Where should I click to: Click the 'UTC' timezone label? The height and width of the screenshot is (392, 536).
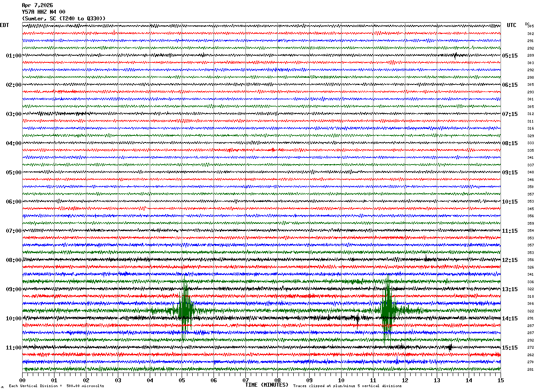coord(512,25)
